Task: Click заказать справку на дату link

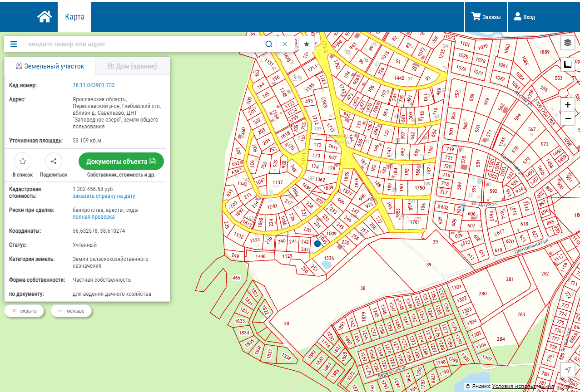Action: click(104, 196)
